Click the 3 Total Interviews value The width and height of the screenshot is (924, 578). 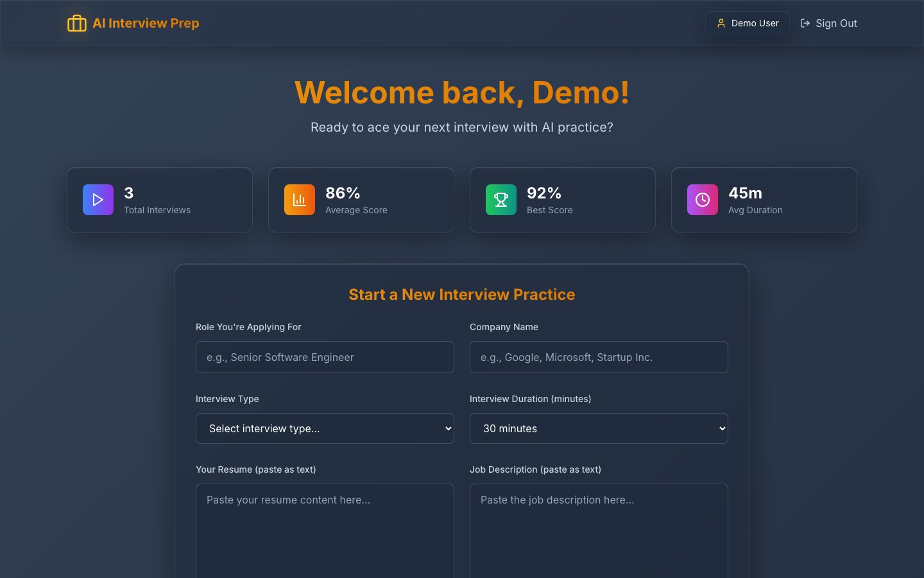[129, 193]
